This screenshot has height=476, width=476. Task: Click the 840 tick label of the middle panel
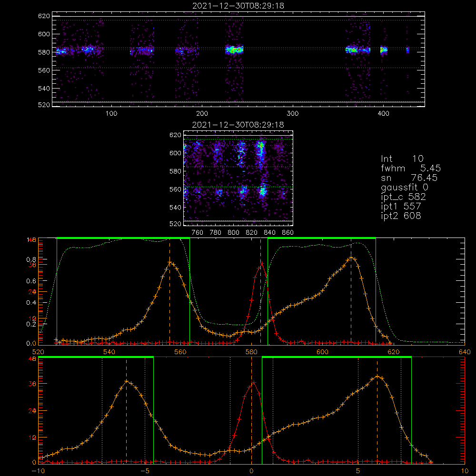[x=269, y=233]
